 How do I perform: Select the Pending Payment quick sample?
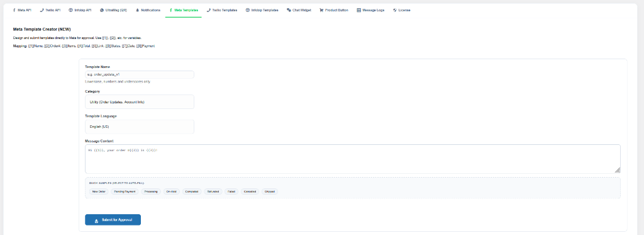coord(125,192)
